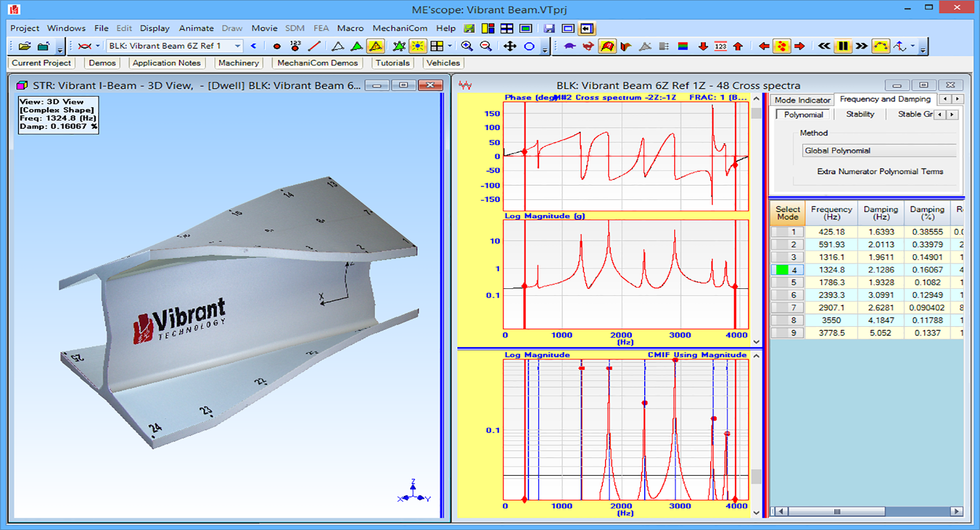Pause the animation with the pause button
The height and width of the screenshot is (530, 980).
[843, 46]
